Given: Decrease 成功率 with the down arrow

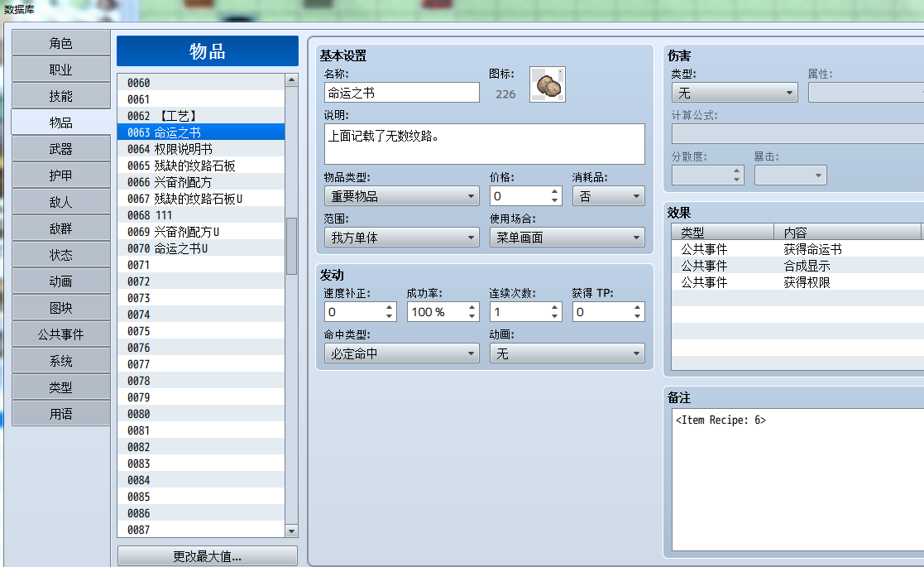Looking at the screenshot, I should (x=472, y=316).
